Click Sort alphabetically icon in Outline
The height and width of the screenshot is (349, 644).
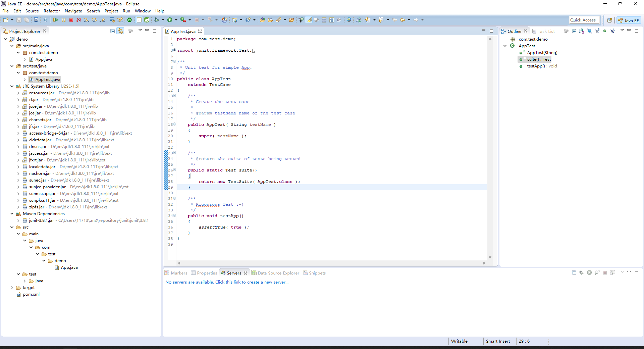[x=582, y=31]
